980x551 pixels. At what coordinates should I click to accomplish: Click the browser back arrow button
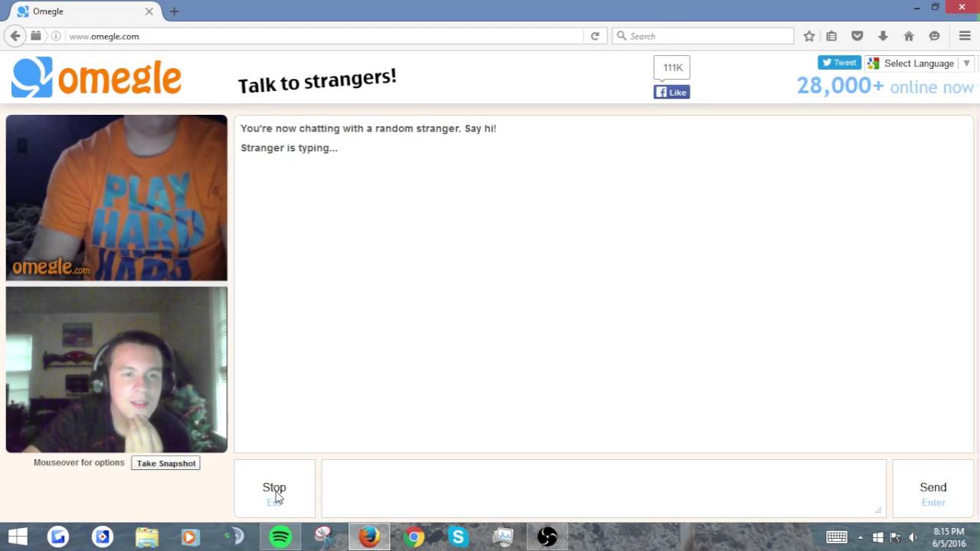click(15, 36)
